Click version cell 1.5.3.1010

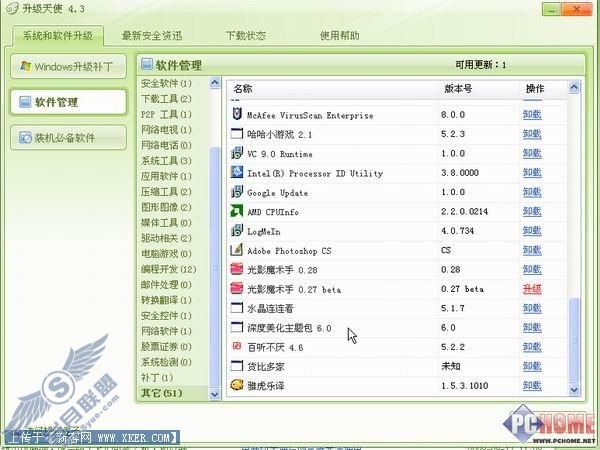pos(464,385)
